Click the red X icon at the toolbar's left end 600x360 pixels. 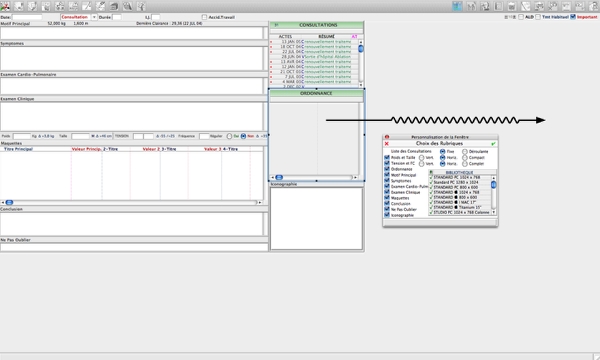(x=5, y=6)
